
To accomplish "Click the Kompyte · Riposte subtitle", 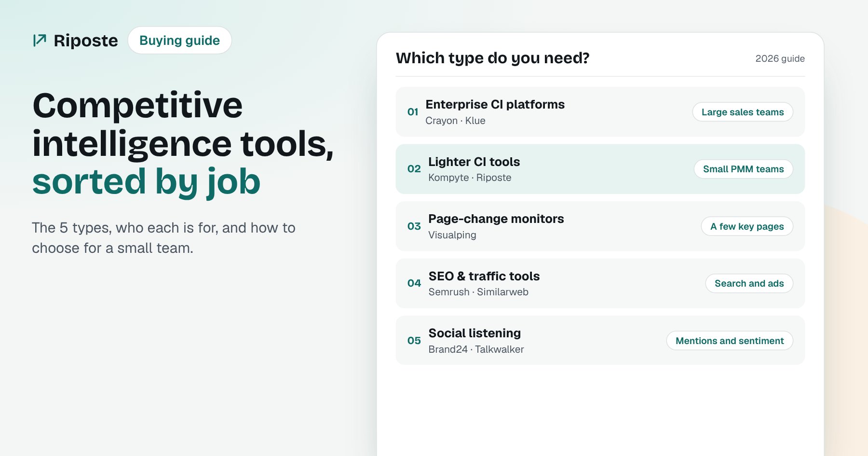I will (470, 178).
